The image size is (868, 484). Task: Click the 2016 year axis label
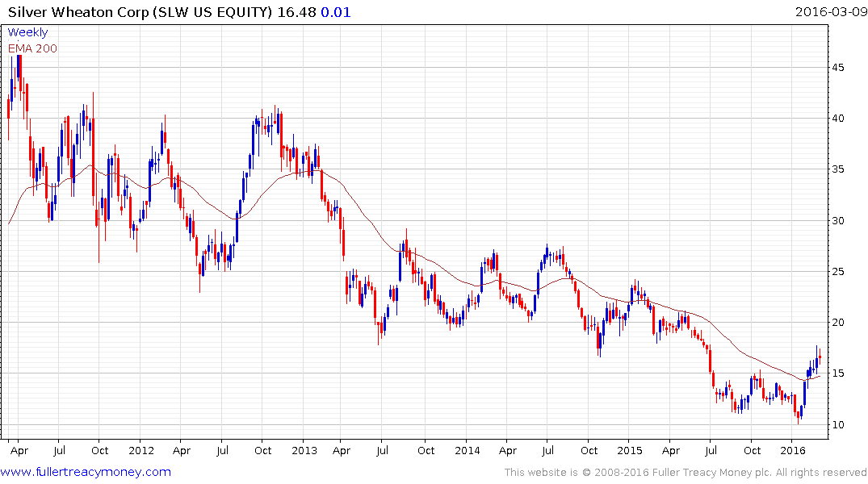click(x=793, y=450)
